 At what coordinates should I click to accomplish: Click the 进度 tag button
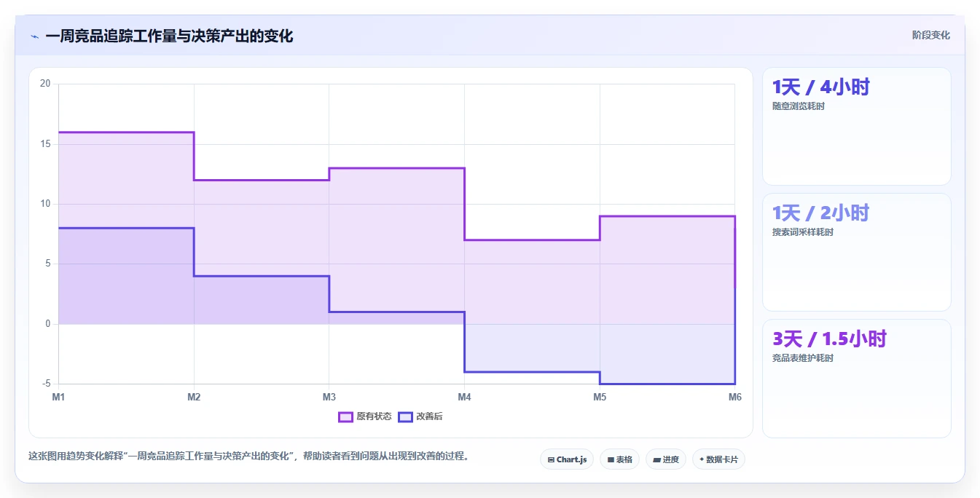point(666,459)
